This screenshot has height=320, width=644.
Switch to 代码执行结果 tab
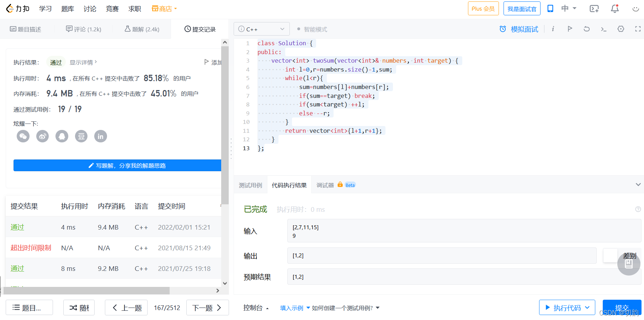click(x=289, y=185)
